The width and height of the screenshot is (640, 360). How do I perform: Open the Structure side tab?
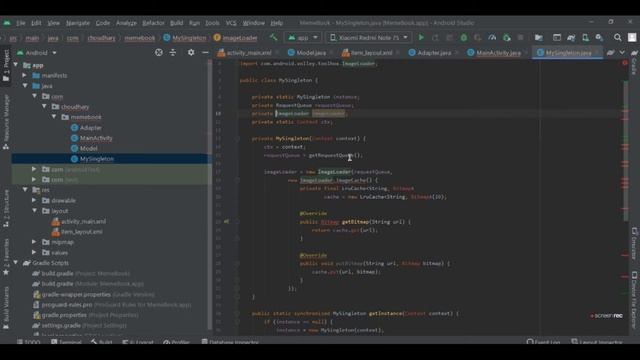6,208
